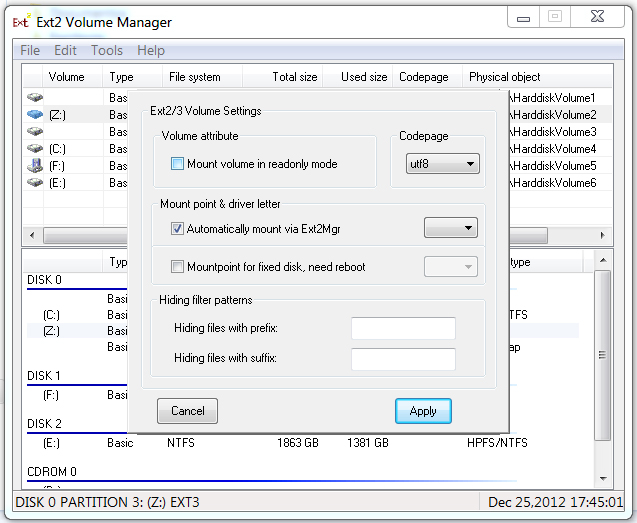This screenshot has width=637, height=523.
Task: Select HarddiskVolume4 entry
Action: (x=553, y=149)
